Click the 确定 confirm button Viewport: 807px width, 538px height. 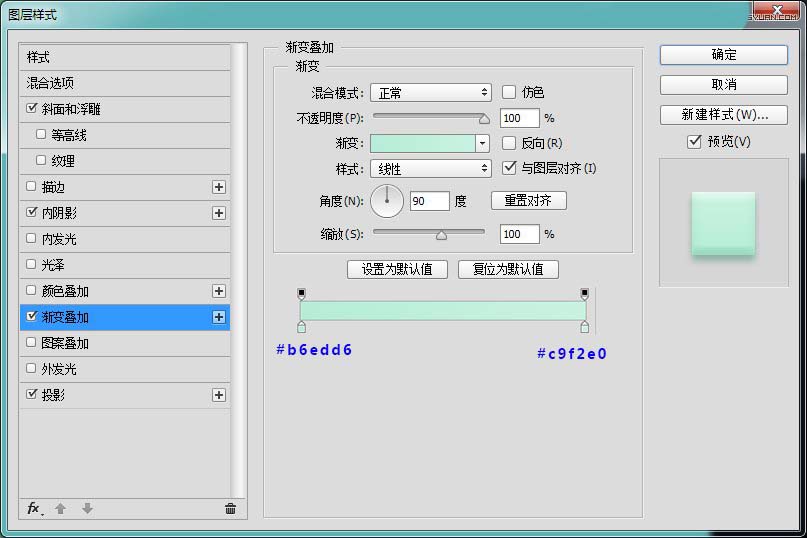723,55
